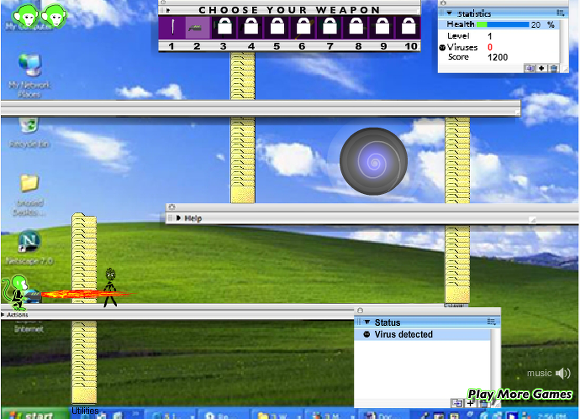
Task: Click the virus icon beside 'Virus detected'
Action: pyautogui.click(x=366, y=334)
